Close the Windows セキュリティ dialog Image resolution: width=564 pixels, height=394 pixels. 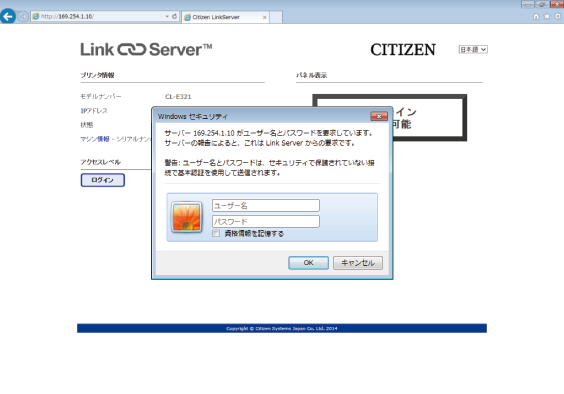379,116
